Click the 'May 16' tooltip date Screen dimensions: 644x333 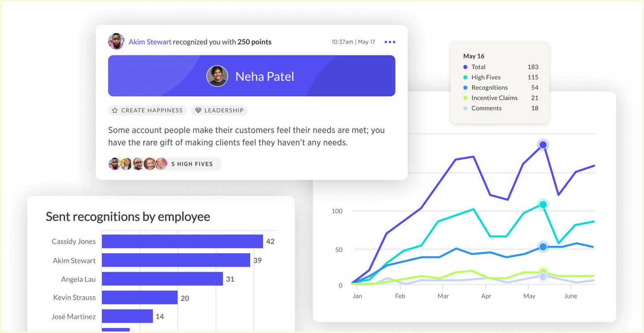473,56
